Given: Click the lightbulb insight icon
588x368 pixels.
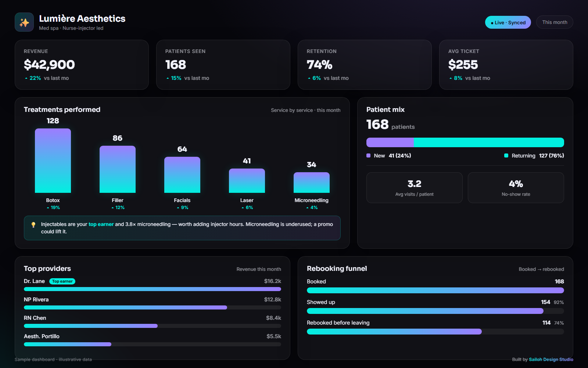Looking at the screenshot, I should 33,224.
